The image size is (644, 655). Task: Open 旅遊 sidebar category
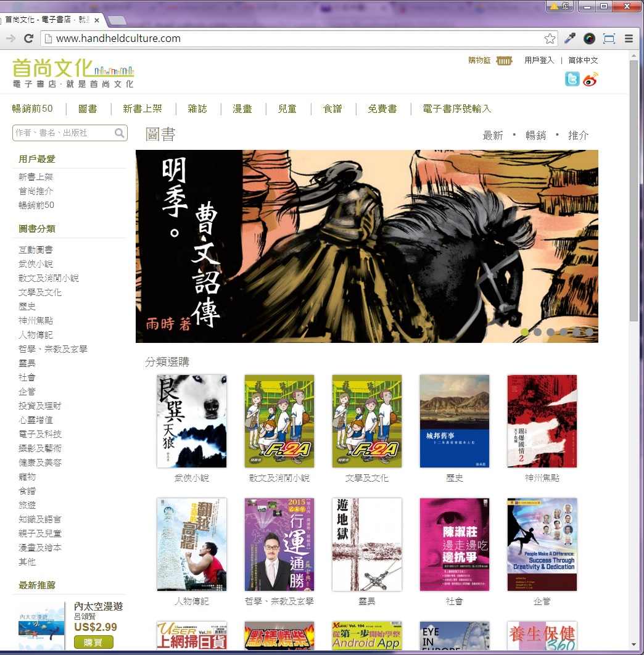(x=27, y=505)
